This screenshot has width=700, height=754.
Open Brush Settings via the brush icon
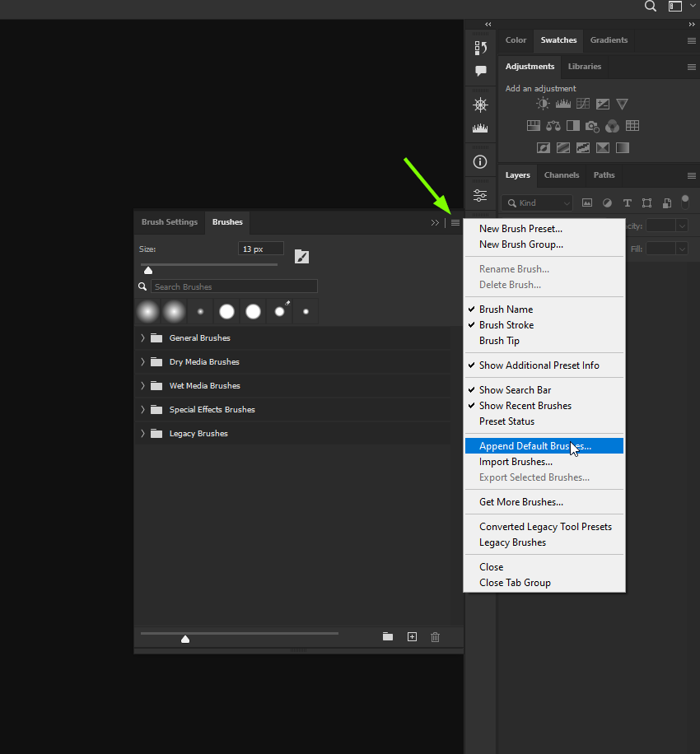coord(301,257)
